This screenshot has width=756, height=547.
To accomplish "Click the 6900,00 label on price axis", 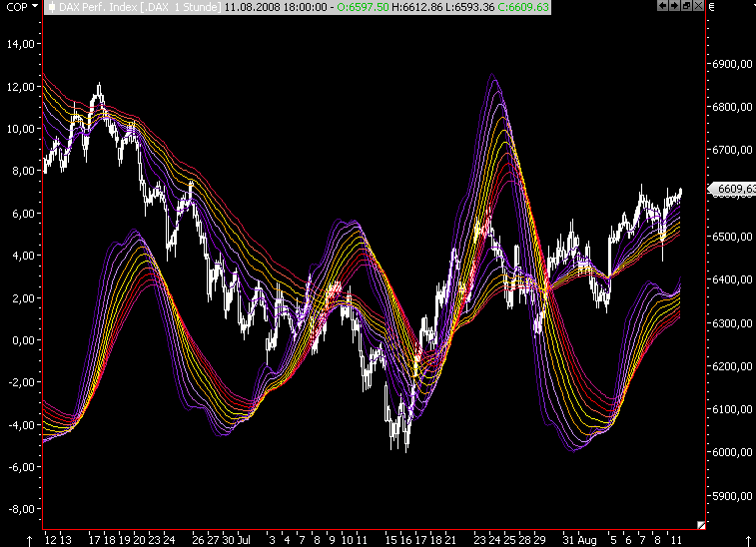I will [732, 64].
